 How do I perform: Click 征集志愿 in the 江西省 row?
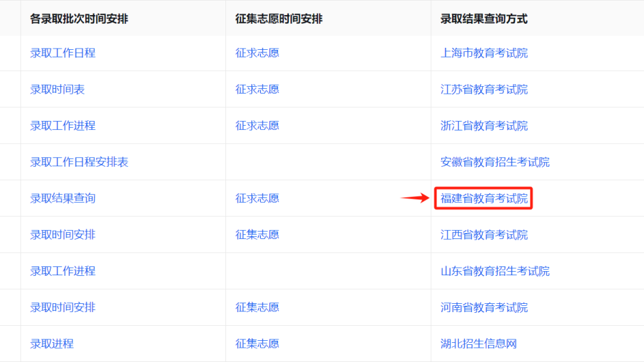pos(257,235)
